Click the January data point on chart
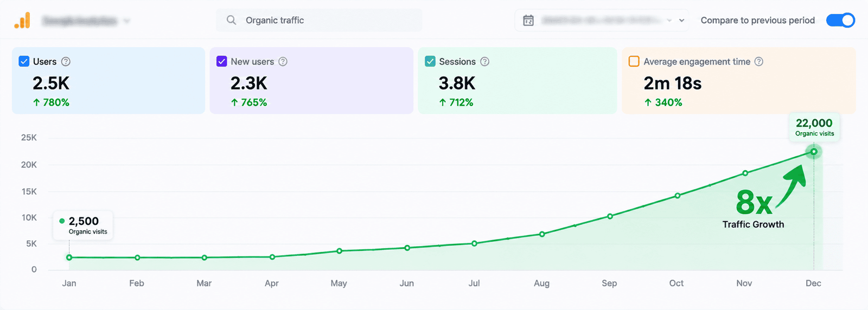This screenshot has width=868, height=310. click(x=69, y=257)
